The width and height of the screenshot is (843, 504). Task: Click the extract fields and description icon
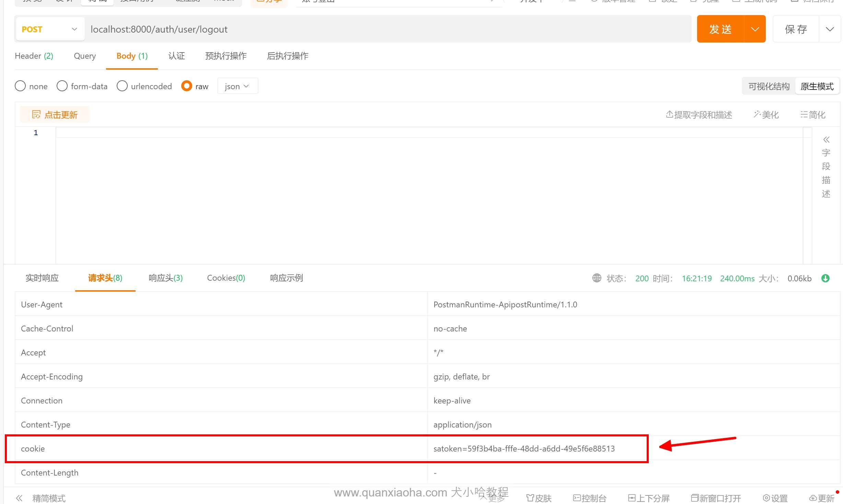pyautogui.click(x=669, y=115)
